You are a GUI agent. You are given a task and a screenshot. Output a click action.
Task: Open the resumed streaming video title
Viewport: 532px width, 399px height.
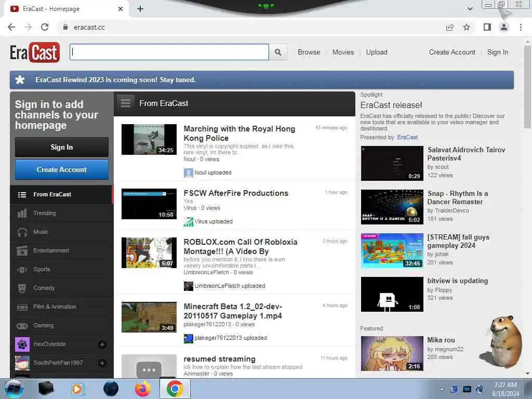pos(220,359)
